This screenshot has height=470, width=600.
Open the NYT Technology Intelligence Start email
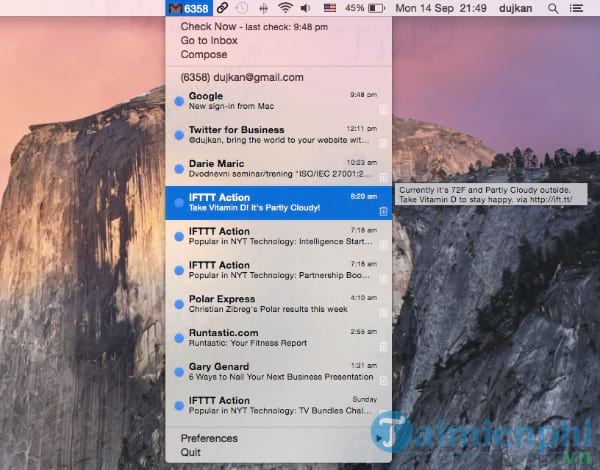point(279,237)
